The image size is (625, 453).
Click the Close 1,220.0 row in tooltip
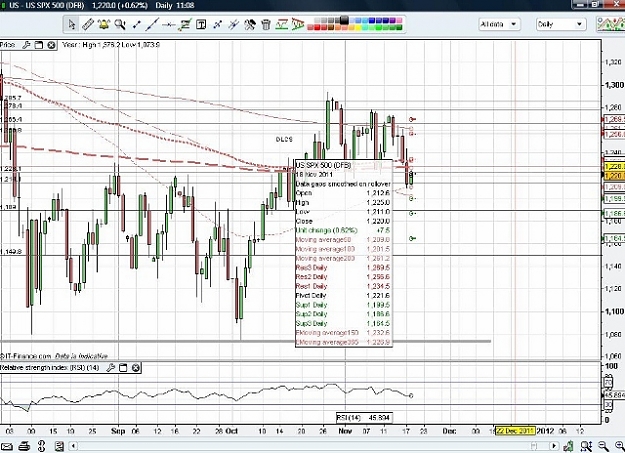point(343,221)
